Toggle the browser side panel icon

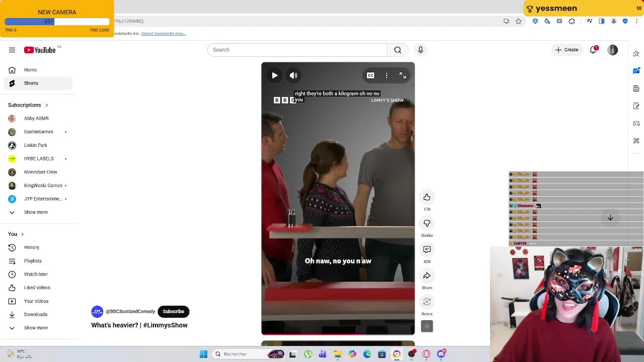(x=602, y=21)
